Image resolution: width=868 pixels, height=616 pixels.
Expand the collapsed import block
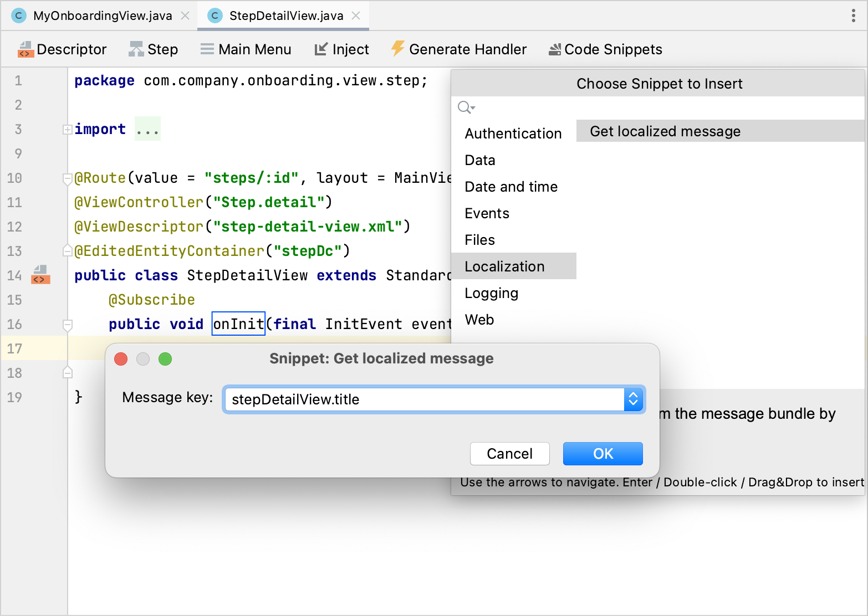click(67, 130)
